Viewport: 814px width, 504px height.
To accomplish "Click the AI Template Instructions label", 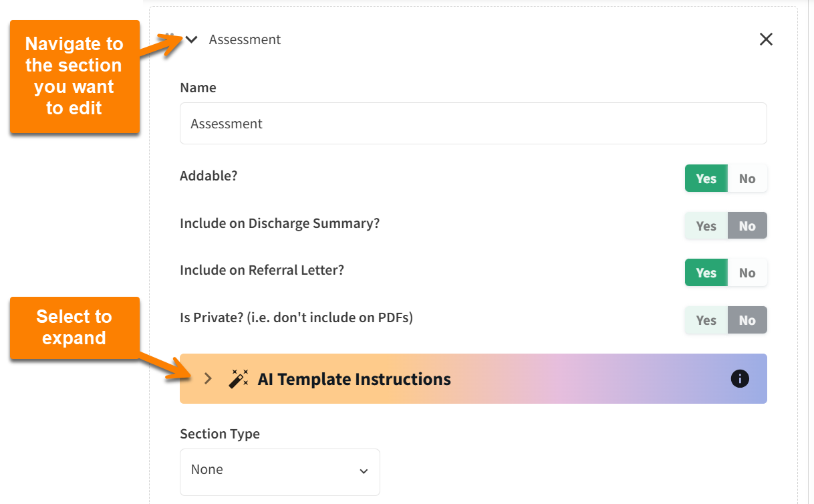I will pyautogui.click(x=354, y=378).
